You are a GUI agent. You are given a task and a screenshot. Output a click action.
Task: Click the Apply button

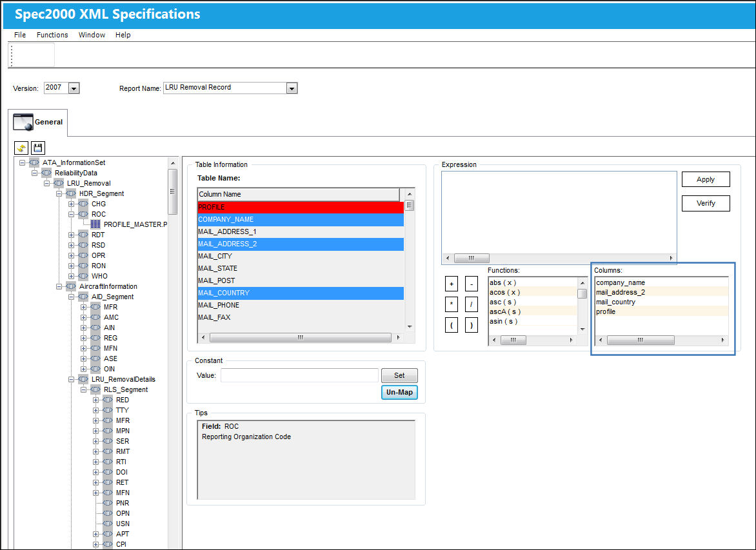click(706, 179)
